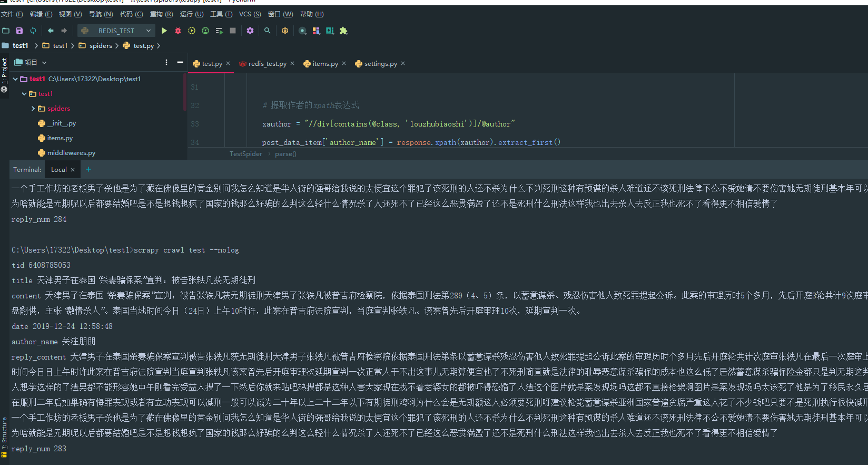Navigate forward with the right arrow icon

point(64,31)
